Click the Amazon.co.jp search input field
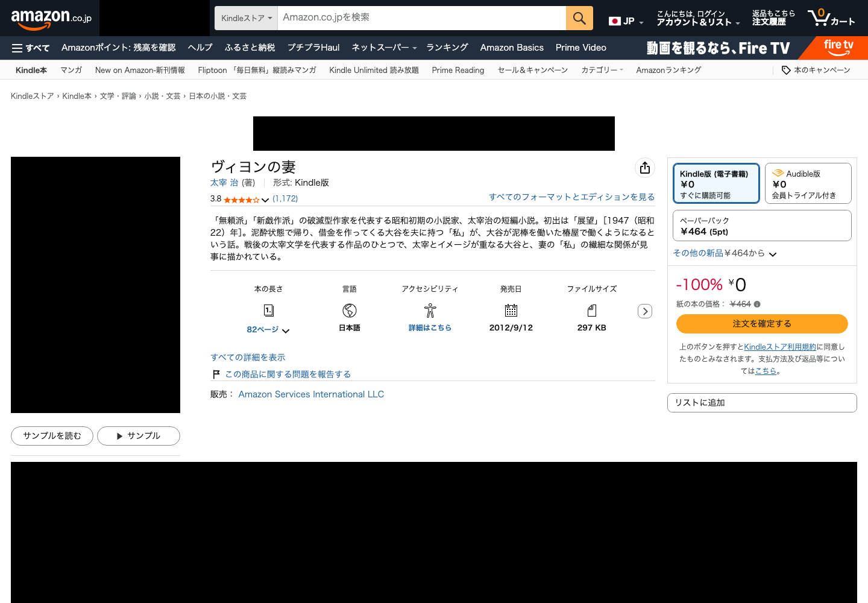This screenshot has height=603, width=868. (422, 18)
